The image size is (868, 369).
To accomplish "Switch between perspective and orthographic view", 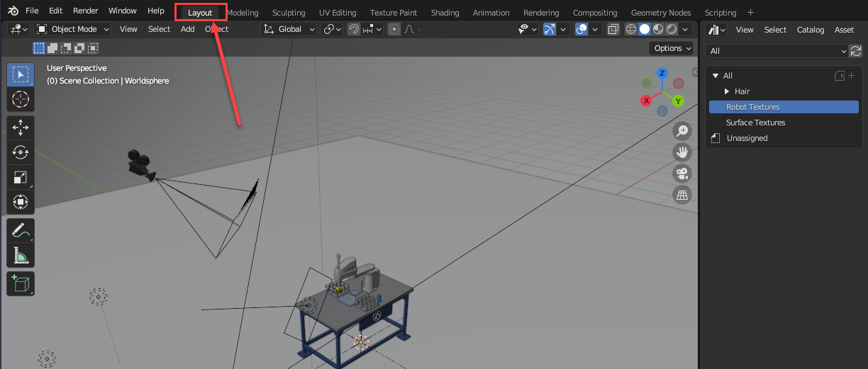I will pos(682,195).
